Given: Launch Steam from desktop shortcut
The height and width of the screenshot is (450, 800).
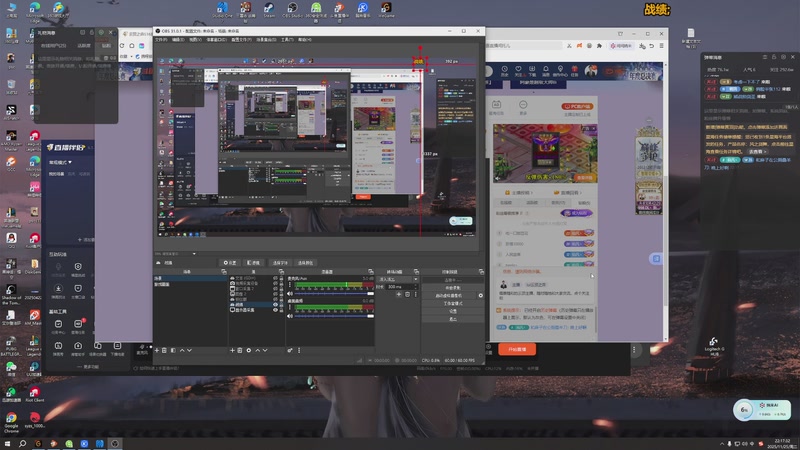Looking at the screenshot, I should (x=269, y=9).
